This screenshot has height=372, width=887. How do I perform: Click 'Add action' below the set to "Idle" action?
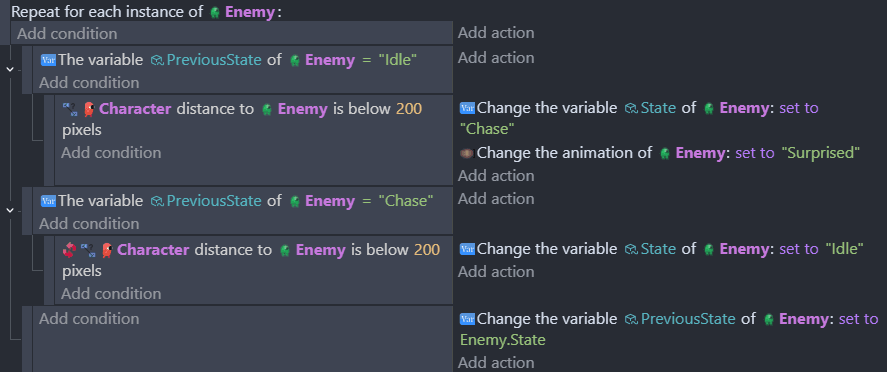click(x=496, y=272)
